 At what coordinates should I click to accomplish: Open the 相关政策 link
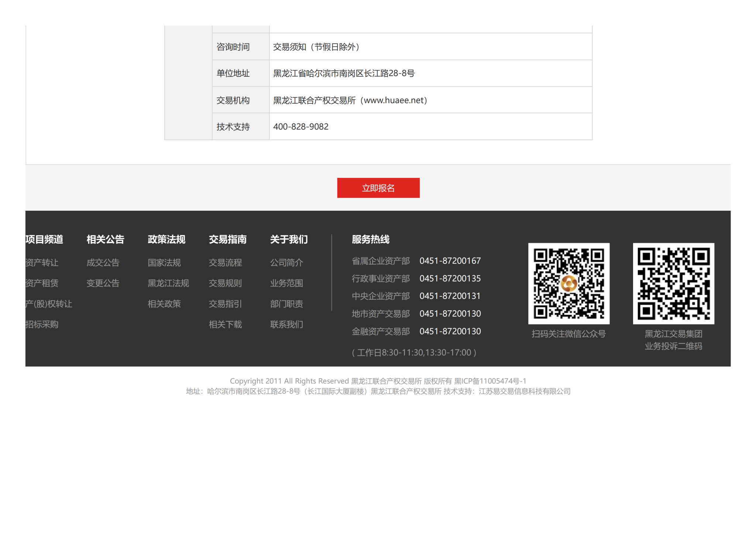point(164,304)
